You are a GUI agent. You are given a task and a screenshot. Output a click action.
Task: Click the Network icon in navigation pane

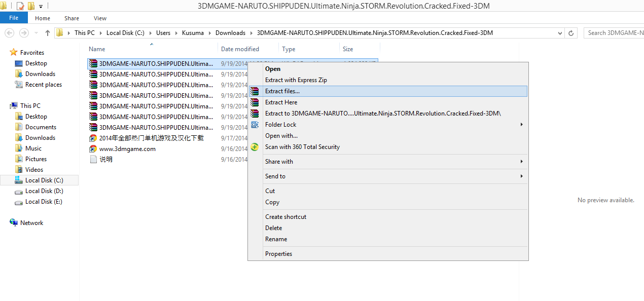click(x=14, y=223)
